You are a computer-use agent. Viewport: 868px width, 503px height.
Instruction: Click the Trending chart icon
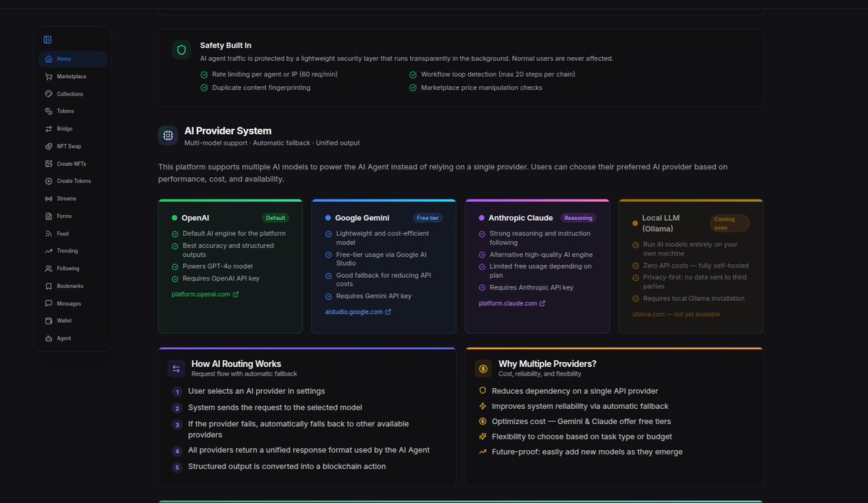48,251
